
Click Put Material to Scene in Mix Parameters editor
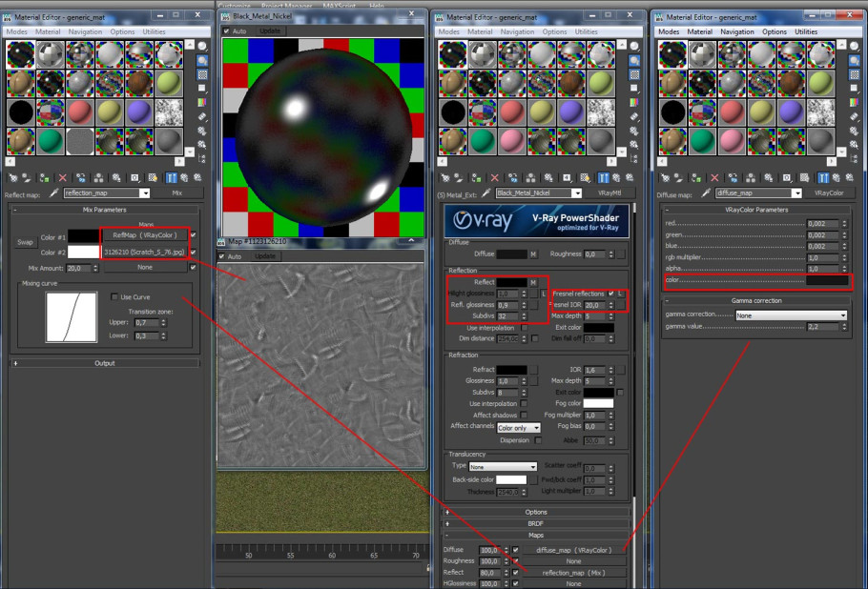26,178
